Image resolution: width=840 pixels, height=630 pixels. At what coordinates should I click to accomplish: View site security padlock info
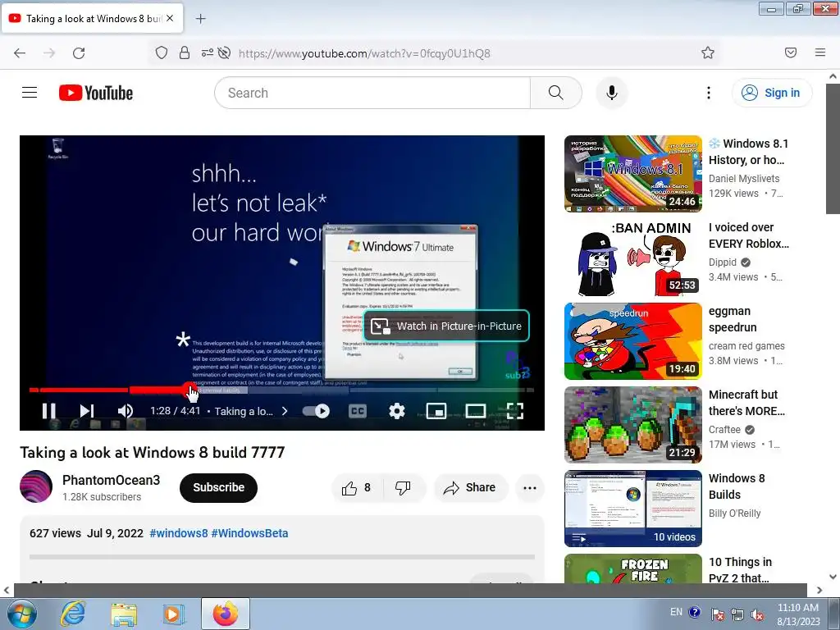click(x=185, y=52)
